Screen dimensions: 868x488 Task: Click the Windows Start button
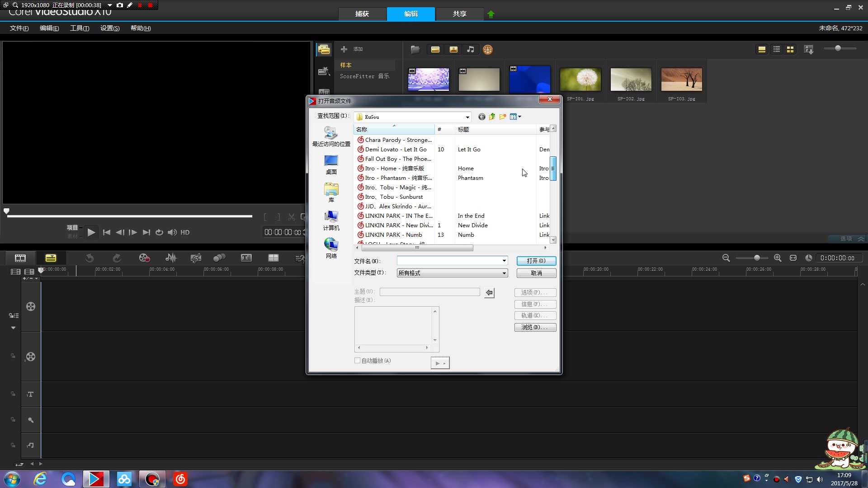coord(12,479)
